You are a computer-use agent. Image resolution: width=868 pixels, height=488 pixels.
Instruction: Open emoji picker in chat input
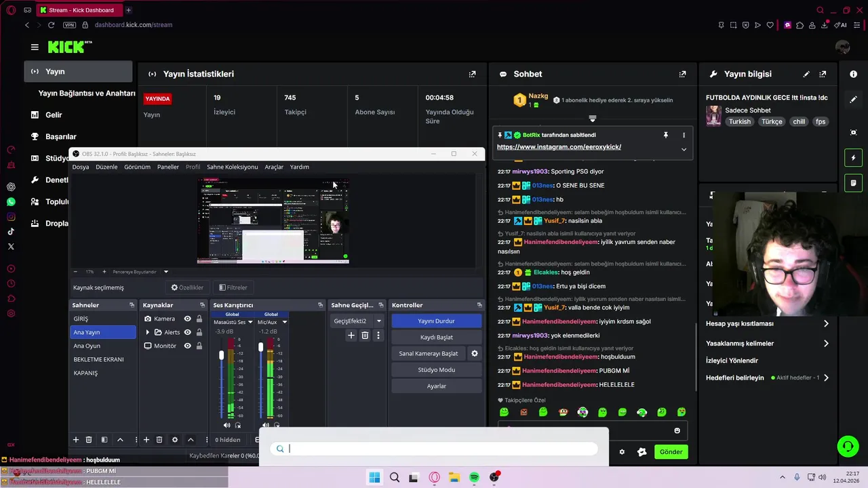[x=677, y=430]
